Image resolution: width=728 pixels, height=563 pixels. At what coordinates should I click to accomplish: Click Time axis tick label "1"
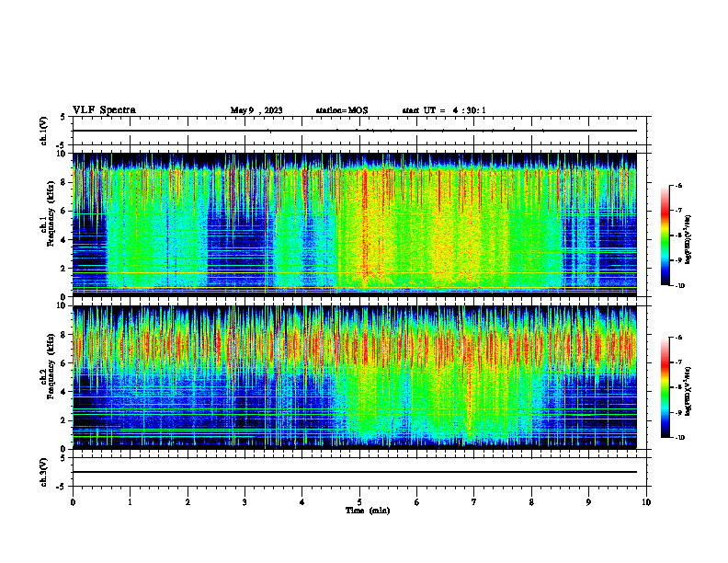131,502
